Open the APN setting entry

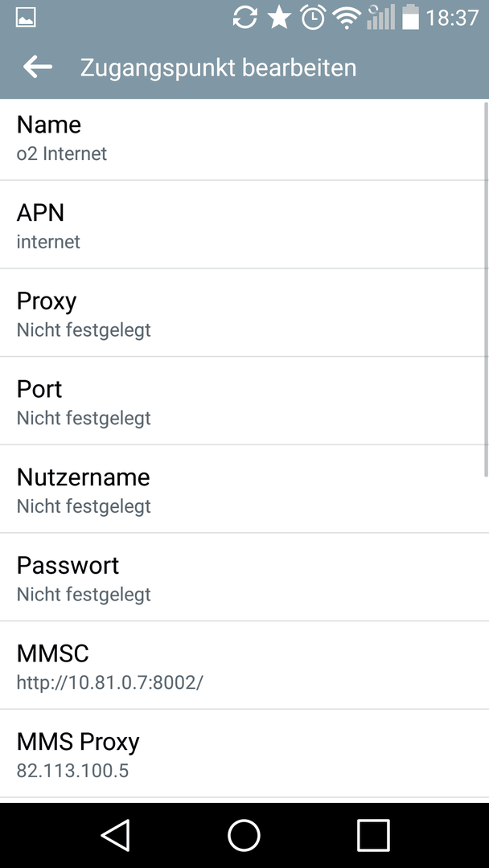click(x=242, y=224)
